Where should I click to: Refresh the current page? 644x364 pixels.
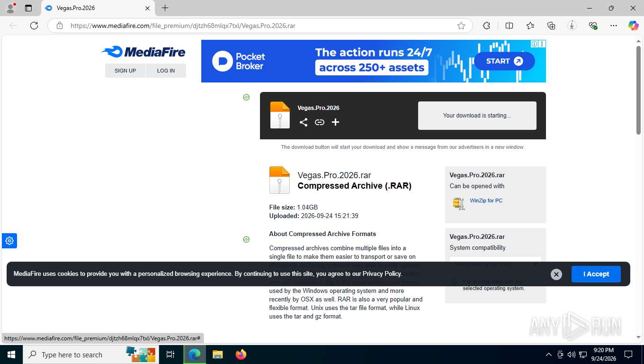(34, 26)
